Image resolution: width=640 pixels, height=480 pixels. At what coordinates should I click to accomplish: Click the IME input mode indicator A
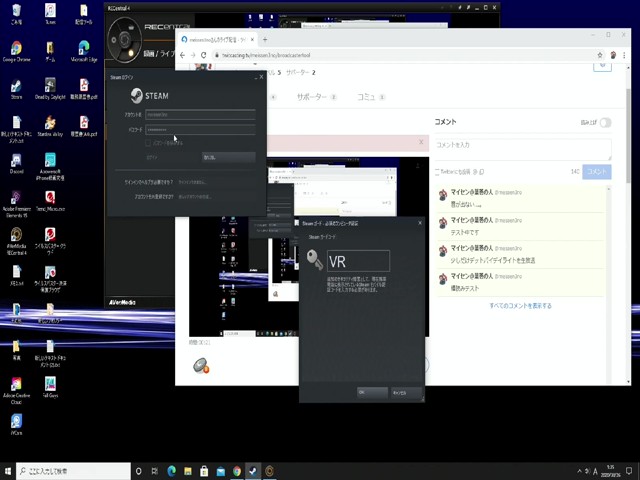(595, 471)
